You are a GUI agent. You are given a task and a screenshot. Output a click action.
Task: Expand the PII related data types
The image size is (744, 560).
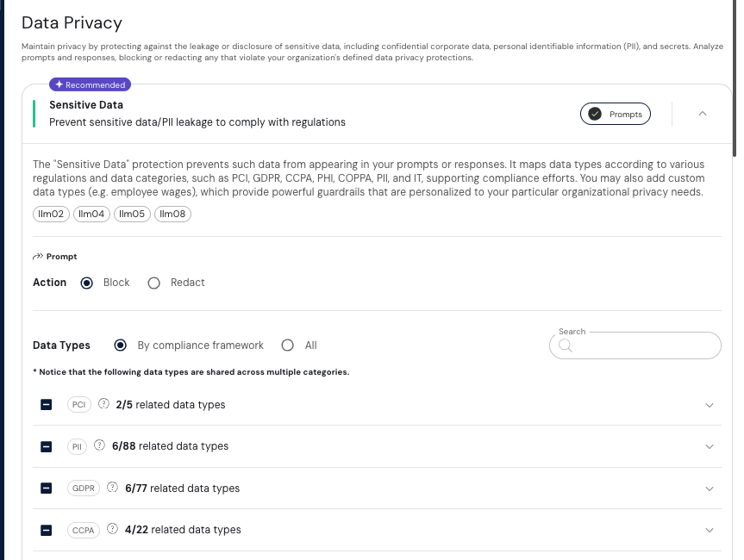710,446
